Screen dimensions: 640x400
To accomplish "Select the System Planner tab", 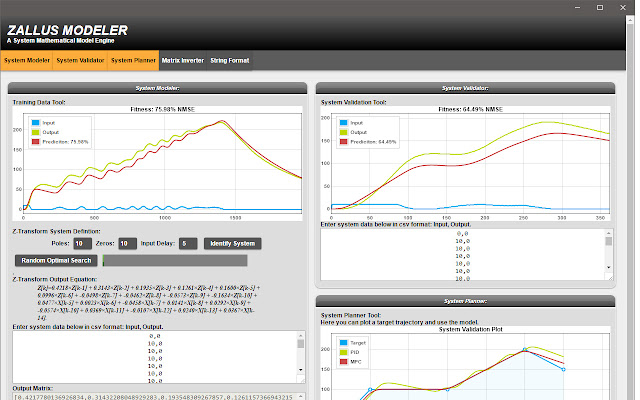I will point(133,60).
